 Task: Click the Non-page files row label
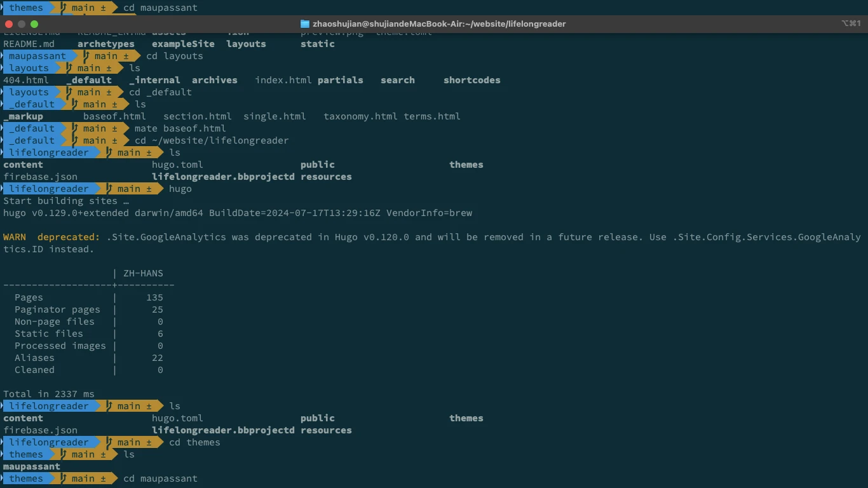pos(55,322)
